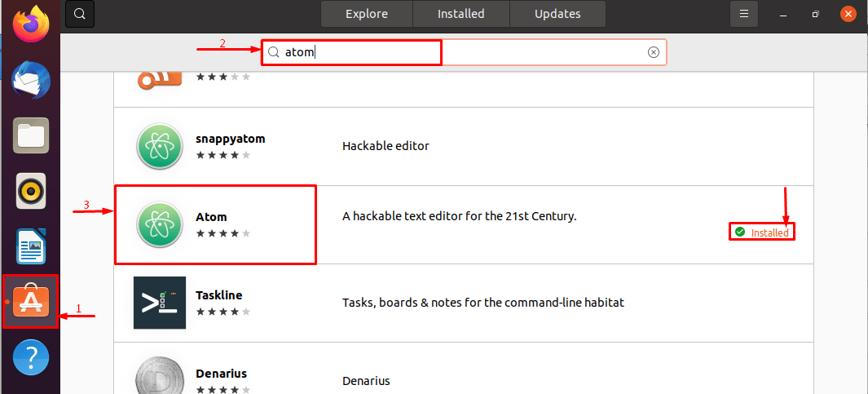Launch Rhythmbox music player from dock

click(31, 191)
